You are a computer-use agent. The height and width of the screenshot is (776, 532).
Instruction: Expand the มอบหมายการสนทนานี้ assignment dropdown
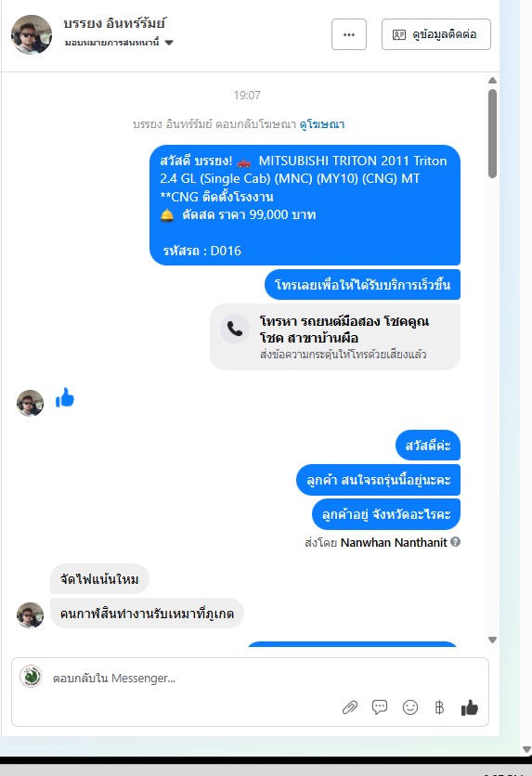[x=169, y=43]
